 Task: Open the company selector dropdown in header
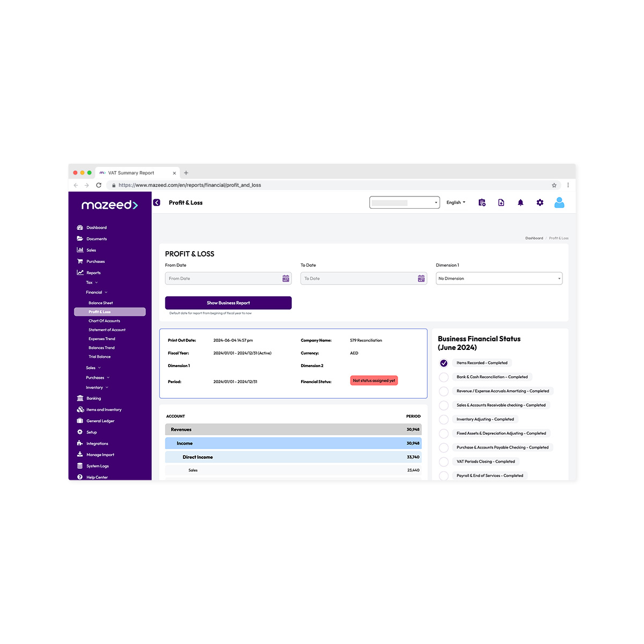pos(405,203)
